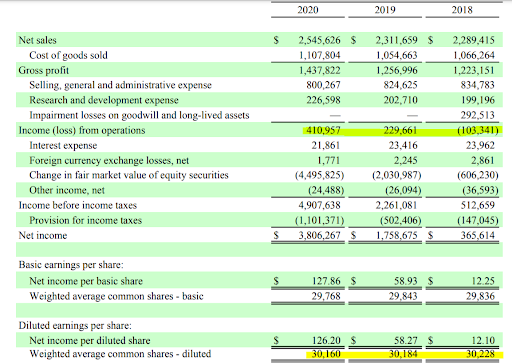
Task: Select highlighted operating income 410,957
Action: coord(323,130)
